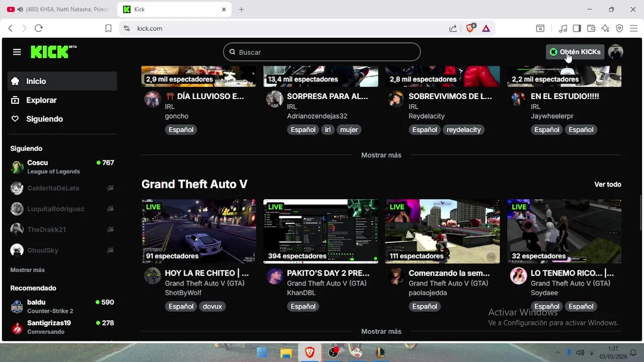This screenshot has height=362, width=644.
Task: Open the Brave media playlist music icon
Action: pyautogui.click(x=563, y=29)
